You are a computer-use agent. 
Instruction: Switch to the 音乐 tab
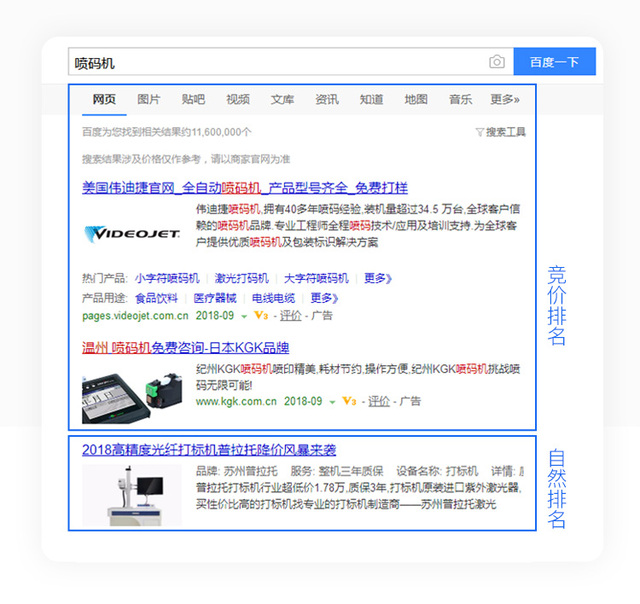point(460,99)
